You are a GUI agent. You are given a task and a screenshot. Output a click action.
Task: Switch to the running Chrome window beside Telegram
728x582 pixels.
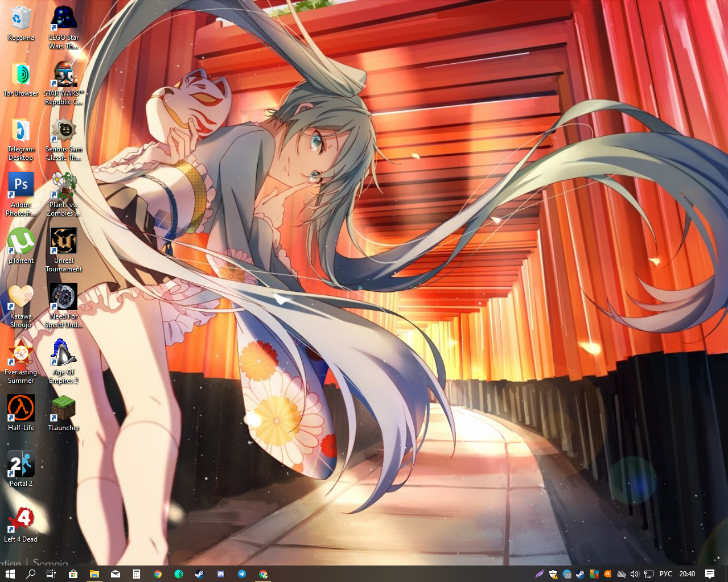pyautogui.click(x=263, y=574)
